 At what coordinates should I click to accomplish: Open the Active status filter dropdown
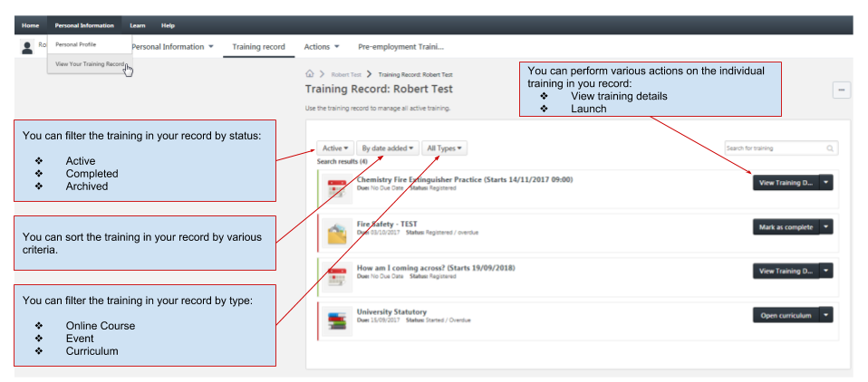click(335, 148)
